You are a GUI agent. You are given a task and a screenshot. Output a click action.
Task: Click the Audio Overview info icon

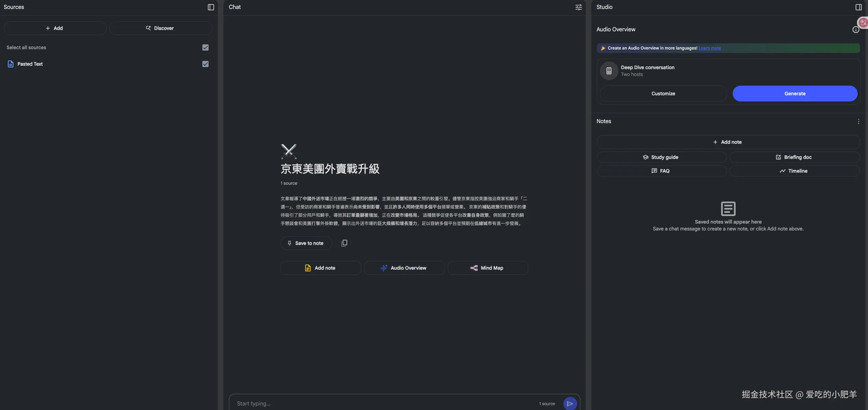click(856, 30)
